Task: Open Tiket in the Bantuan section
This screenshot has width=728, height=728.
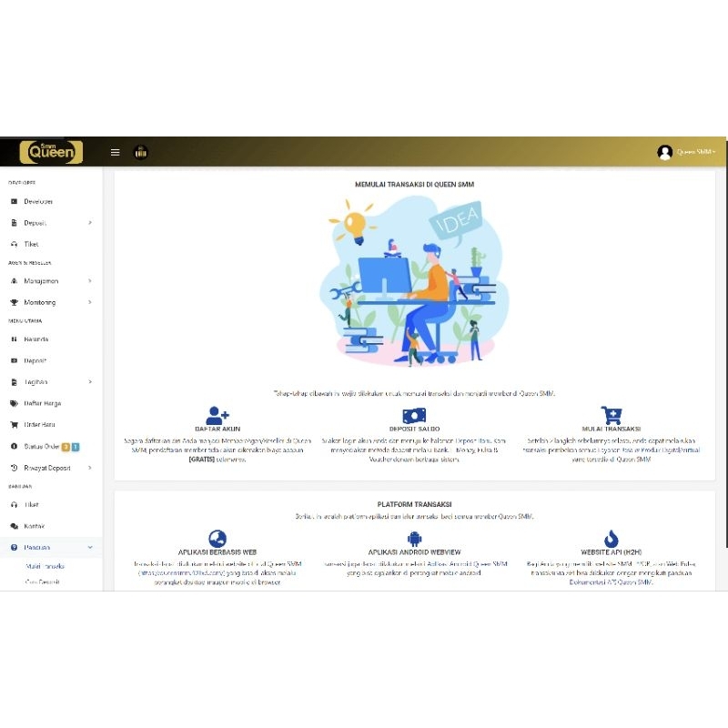Action: point(31,505)
